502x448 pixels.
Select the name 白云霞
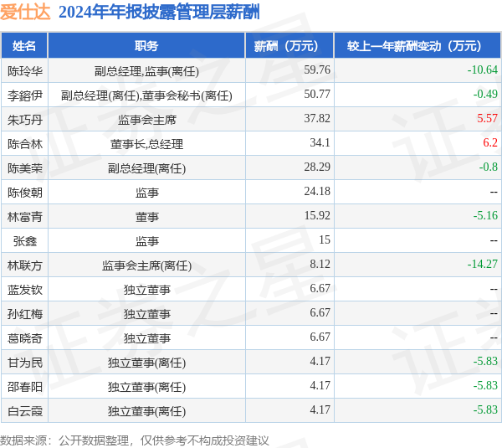tap(24, 411)
